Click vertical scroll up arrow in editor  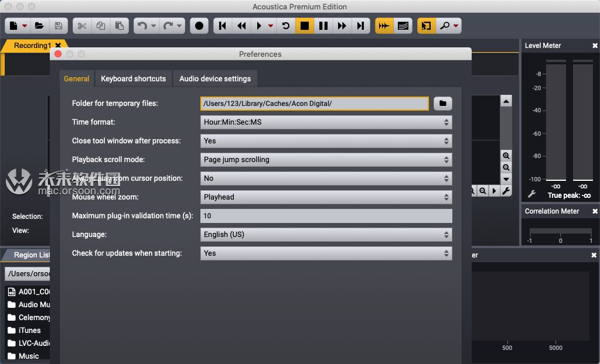[x=506, y=101]
